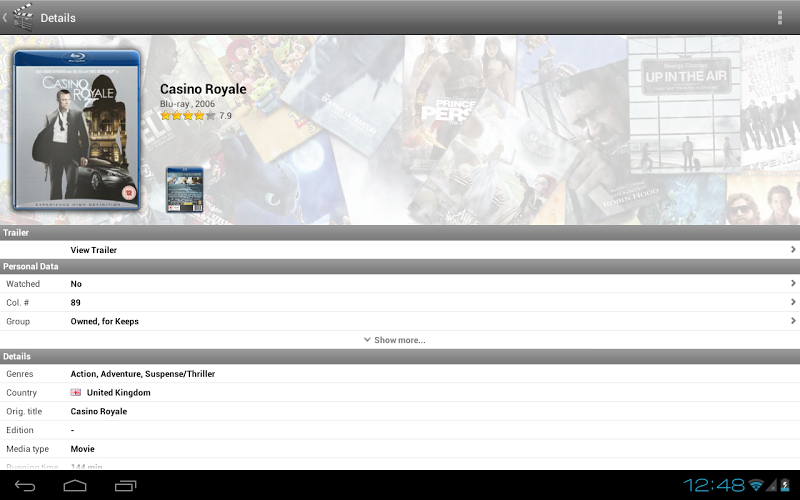Select collection number 89

tap(76, 303)
